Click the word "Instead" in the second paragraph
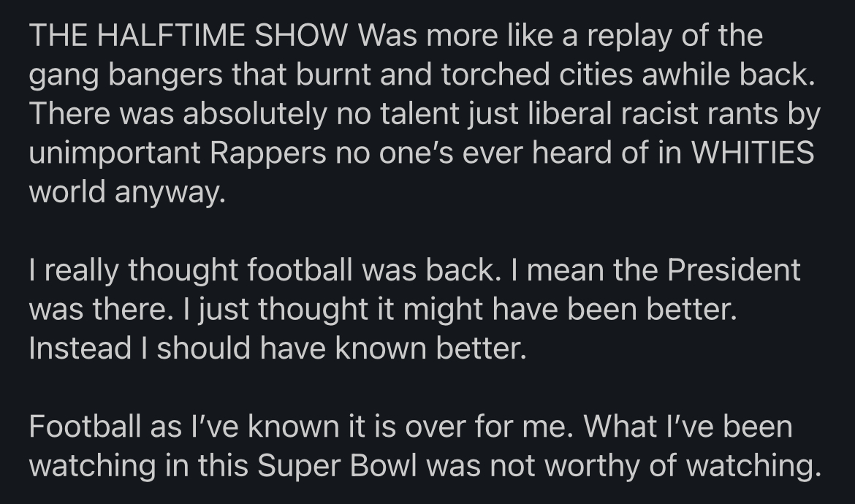855x504 pixels. 80,349
